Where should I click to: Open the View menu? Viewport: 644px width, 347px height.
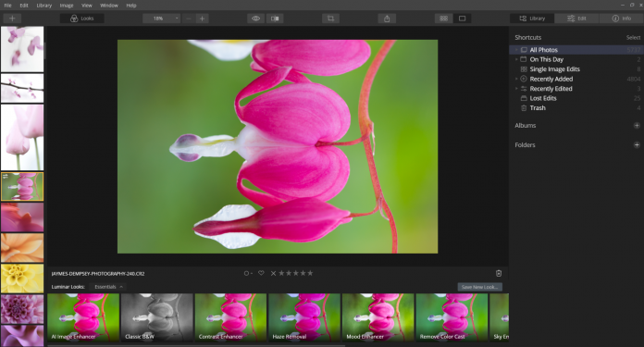tap(87, 6)
